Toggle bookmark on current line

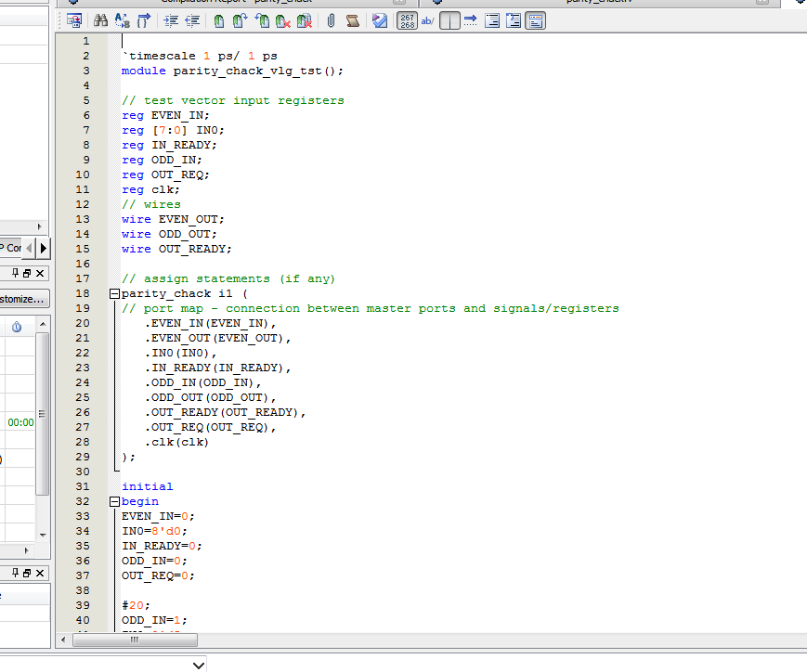coord(219,20)
